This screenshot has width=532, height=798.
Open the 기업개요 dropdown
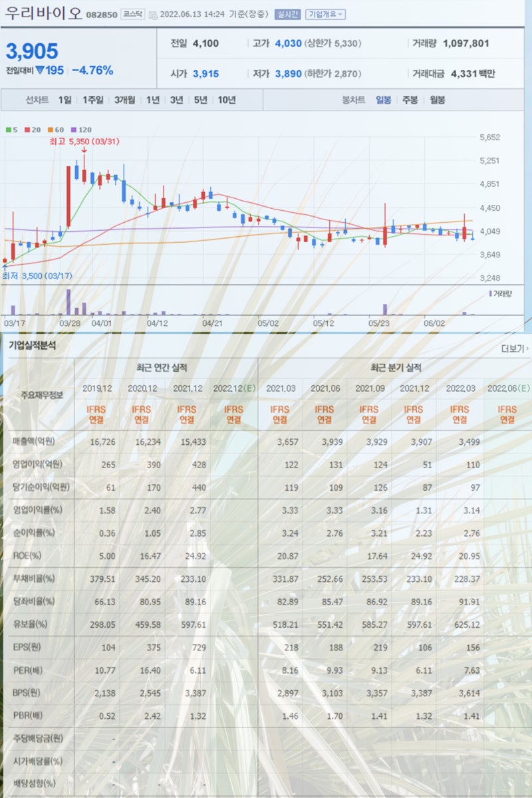[325, 15]
